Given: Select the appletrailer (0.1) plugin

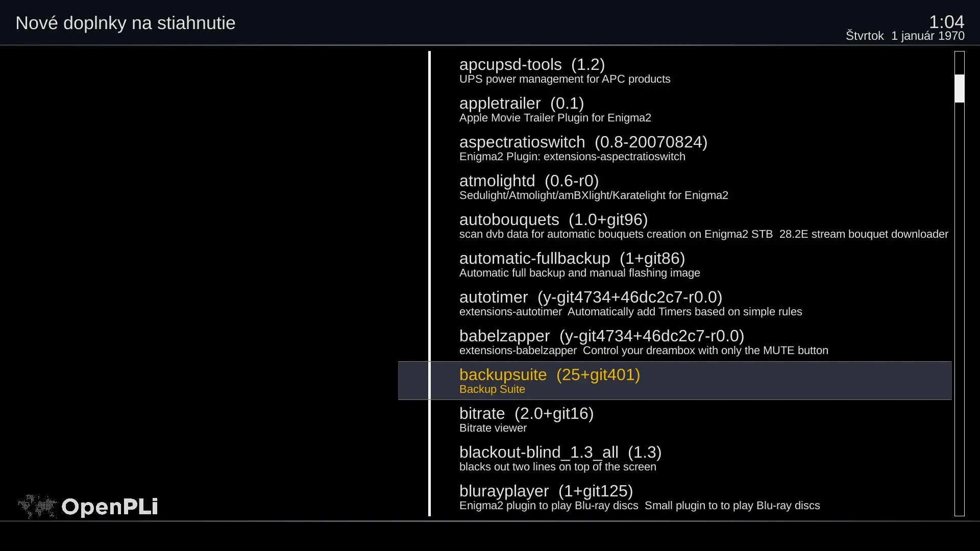Looking at the screenshot, I should point(675,109).
